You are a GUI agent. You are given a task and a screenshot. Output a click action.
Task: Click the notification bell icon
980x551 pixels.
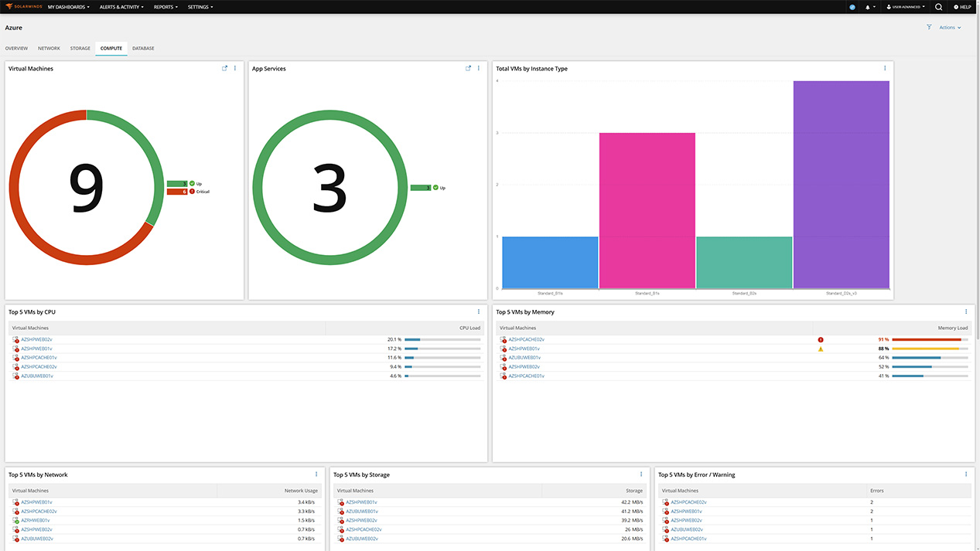coord(869,7)
